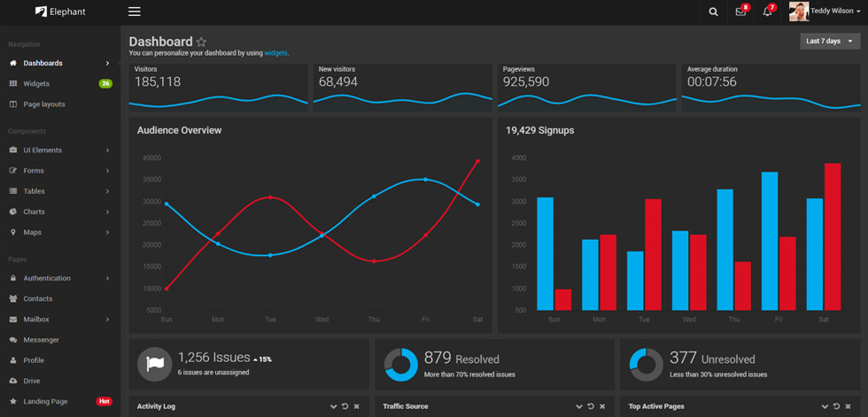Click the UI Elements briefcase icon
This screenshot has height=417, width=868.
(13, 150)
